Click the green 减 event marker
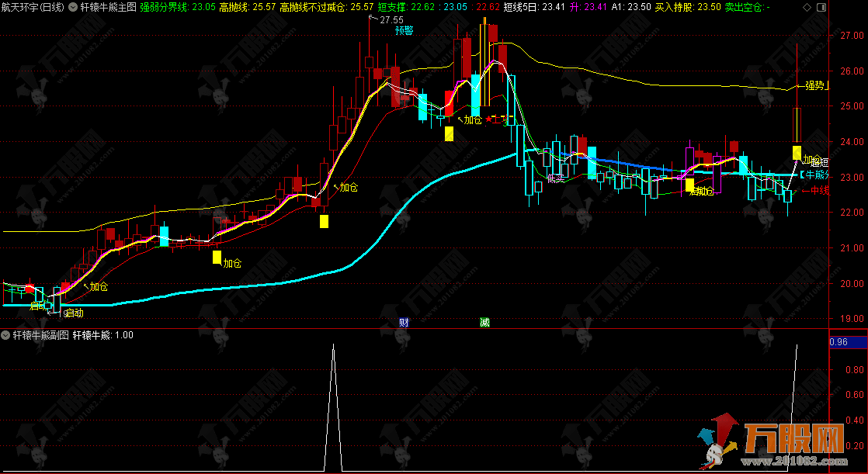Screen dimensions: 868x474 click(x=484, y=323)
